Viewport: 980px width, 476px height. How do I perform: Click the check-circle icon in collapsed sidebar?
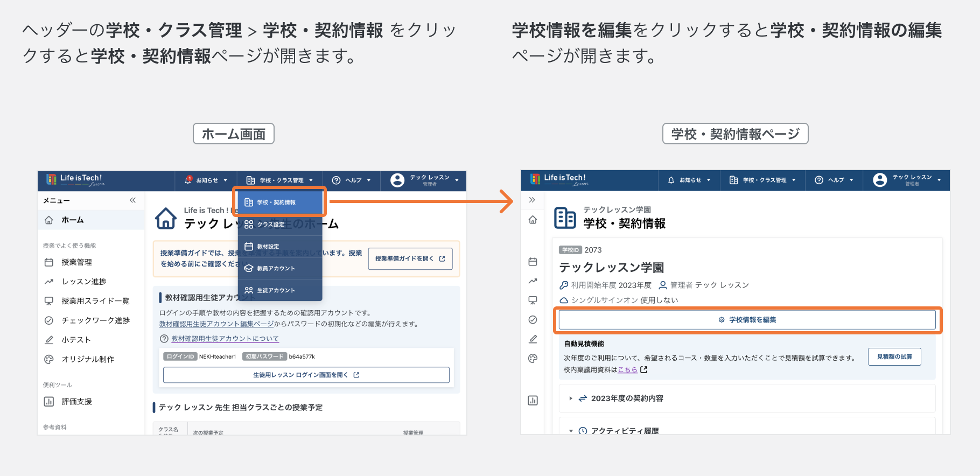click(533, 320)
